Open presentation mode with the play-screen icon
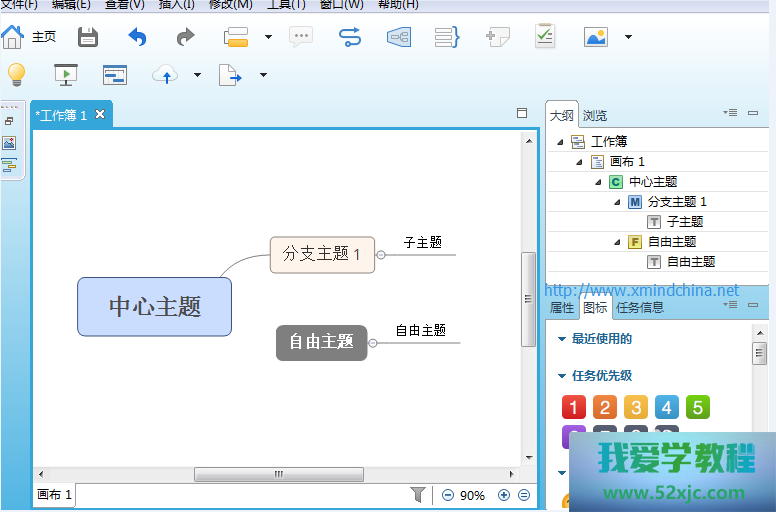 click(x=66, y=75)
